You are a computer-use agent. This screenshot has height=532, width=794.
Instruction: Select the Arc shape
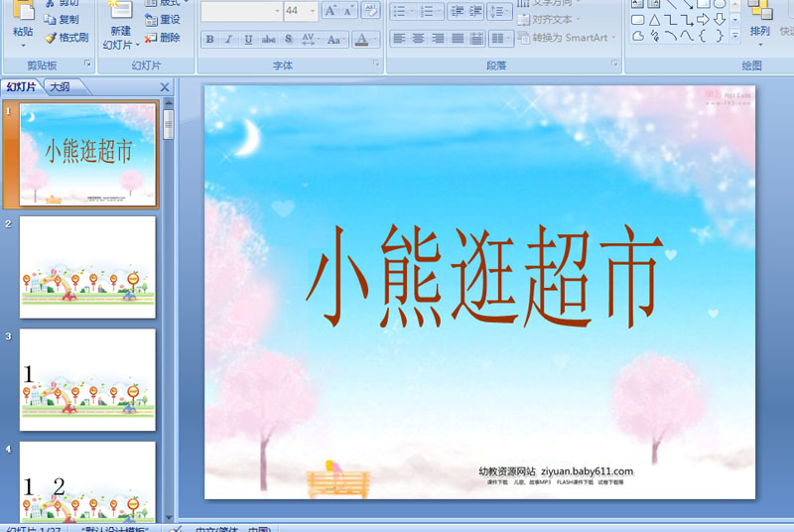coord(671,36)
